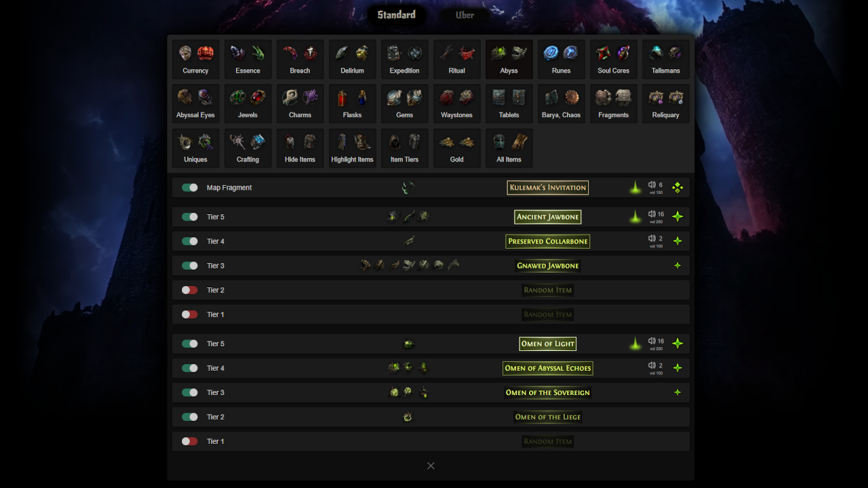868x488 pixels.
Task: Open the Flasks category tile
Action: (x=352, y=104)
